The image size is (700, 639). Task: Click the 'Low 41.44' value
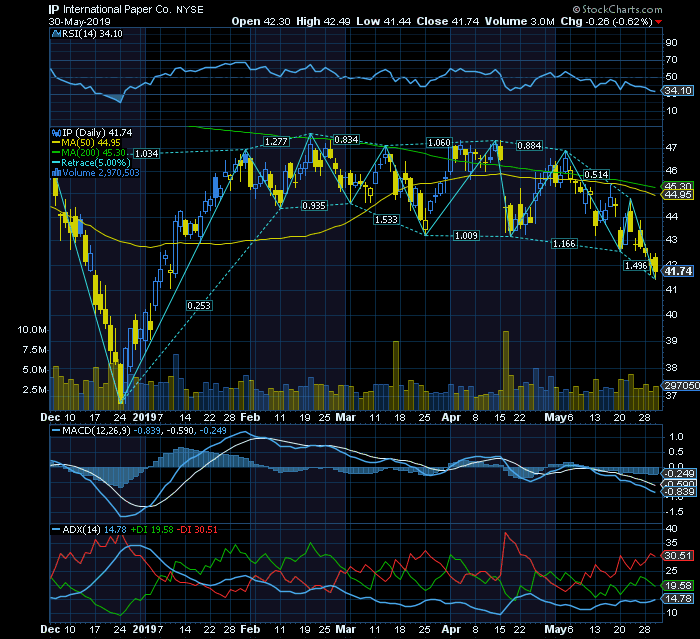click(x=383, y=21)
